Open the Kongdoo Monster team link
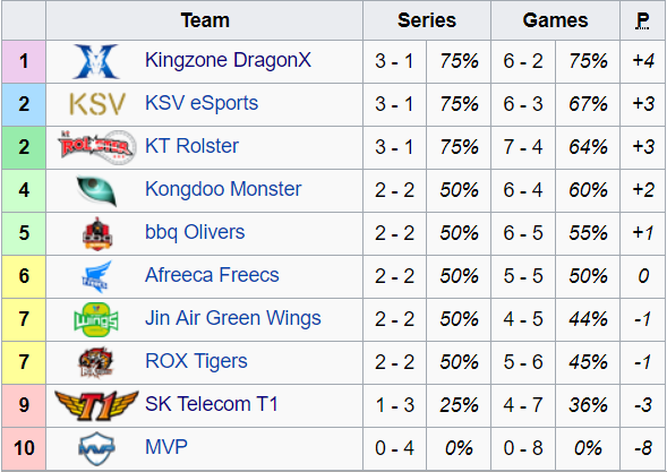The image size is (667, 472). pyautogui.click(x=223, y=189)
